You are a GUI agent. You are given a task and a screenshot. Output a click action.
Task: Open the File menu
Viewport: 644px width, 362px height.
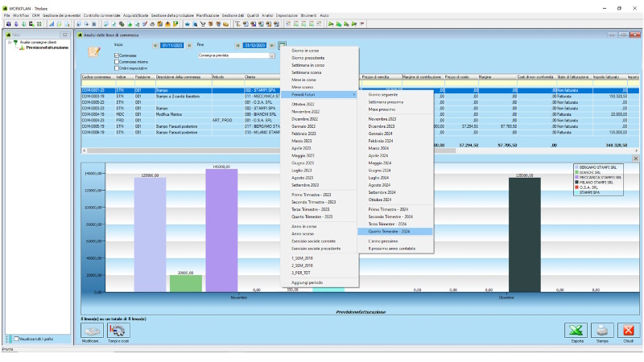coord(7,15)
